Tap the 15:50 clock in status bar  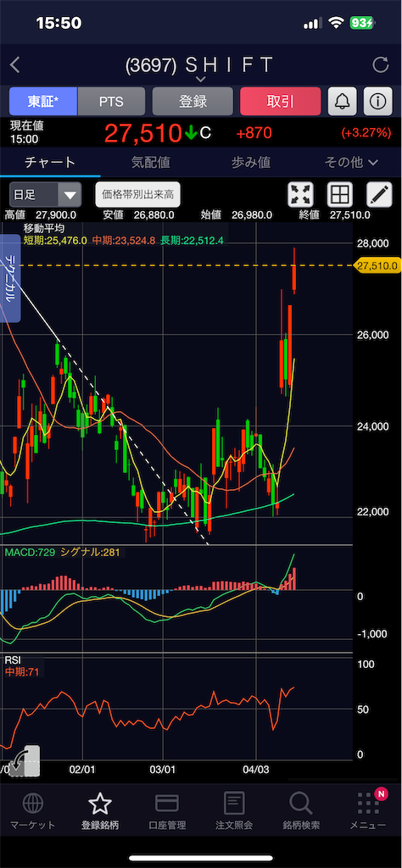[x=59, y=23]
